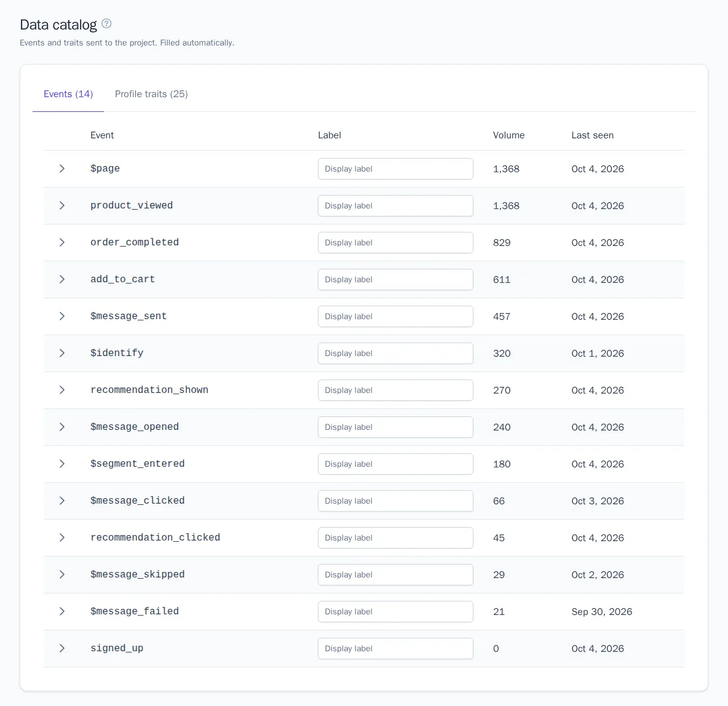
Task: Expand the $message_clicked event row
Action: (x=61, y=501)
